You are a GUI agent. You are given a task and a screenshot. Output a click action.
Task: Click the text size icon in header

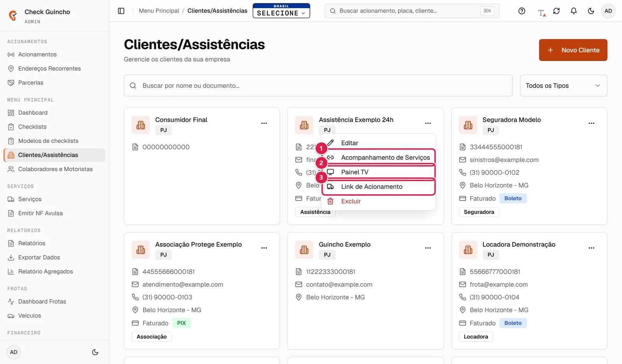tap(542, 12)
